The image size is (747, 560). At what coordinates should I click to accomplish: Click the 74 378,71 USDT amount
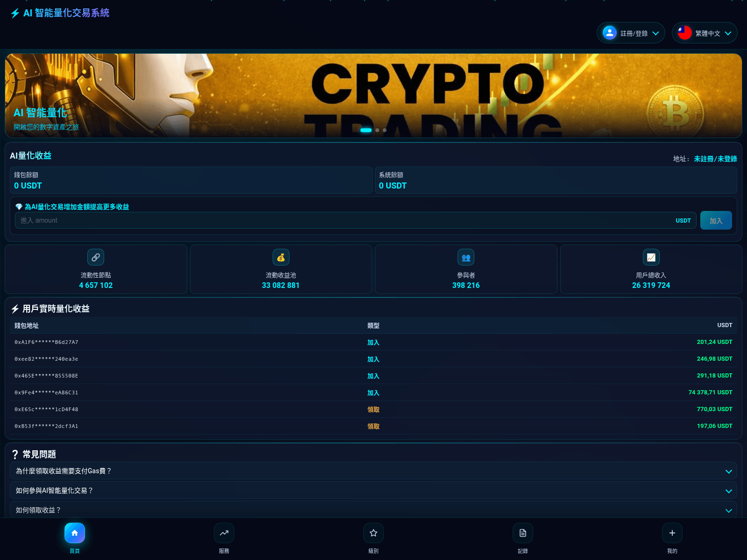(x=710, y=392)
